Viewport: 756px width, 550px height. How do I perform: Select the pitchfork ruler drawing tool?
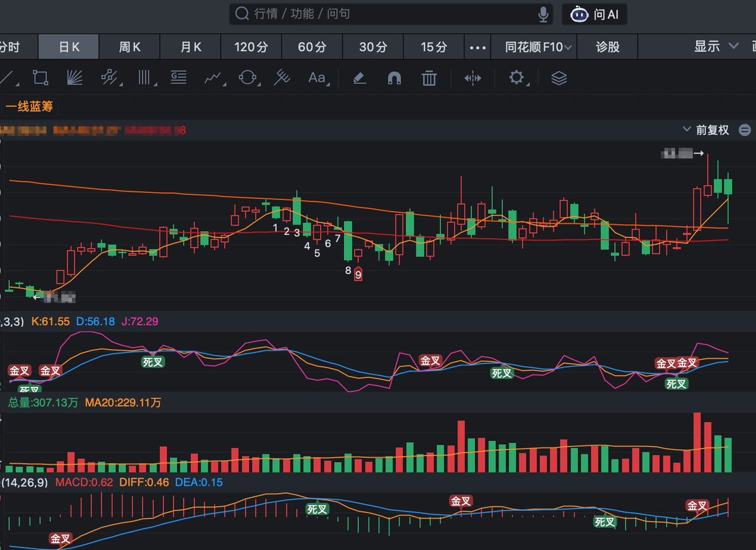(x=282, y=78)
